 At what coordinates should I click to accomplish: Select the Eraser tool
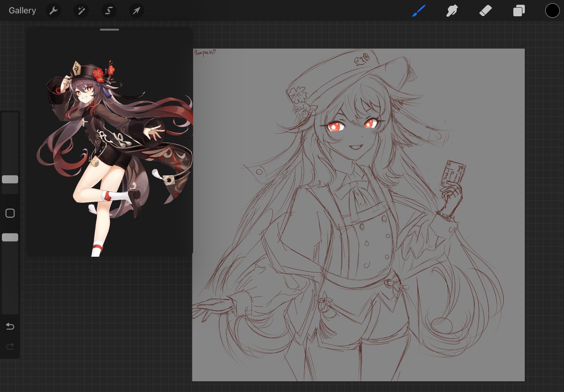(485, 11)
